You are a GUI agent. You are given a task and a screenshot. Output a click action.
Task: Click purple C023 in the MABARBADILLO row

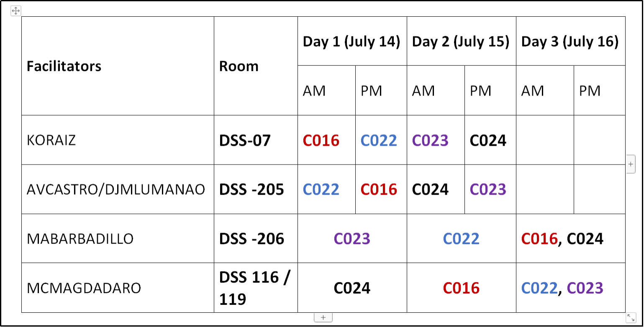click(352, 239)
